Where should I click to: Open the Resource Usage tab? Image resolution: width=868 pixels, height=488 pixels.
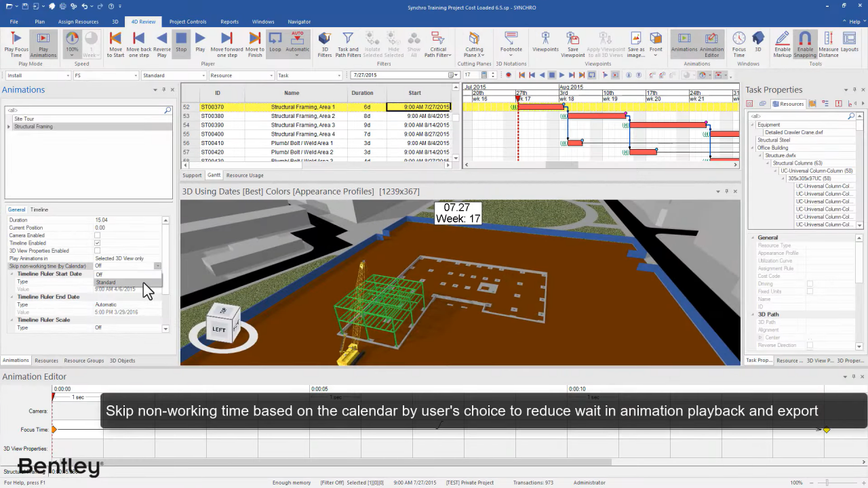245,176
